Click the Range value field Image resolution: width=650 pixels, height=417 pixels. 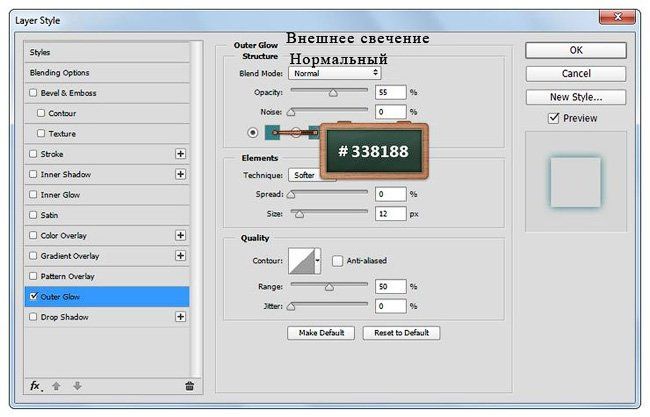pyautogui.click(x=390, y=286)
